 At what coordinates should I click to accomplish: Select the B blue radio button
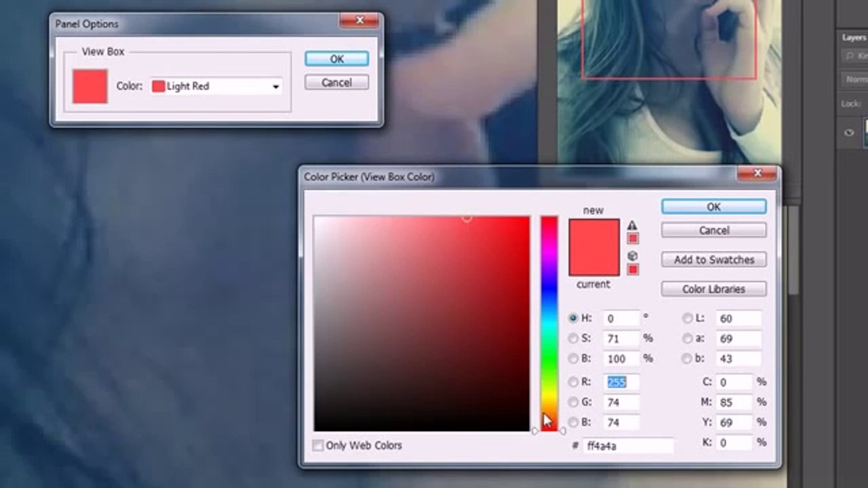pyautogui.click(x=574, y=422)
